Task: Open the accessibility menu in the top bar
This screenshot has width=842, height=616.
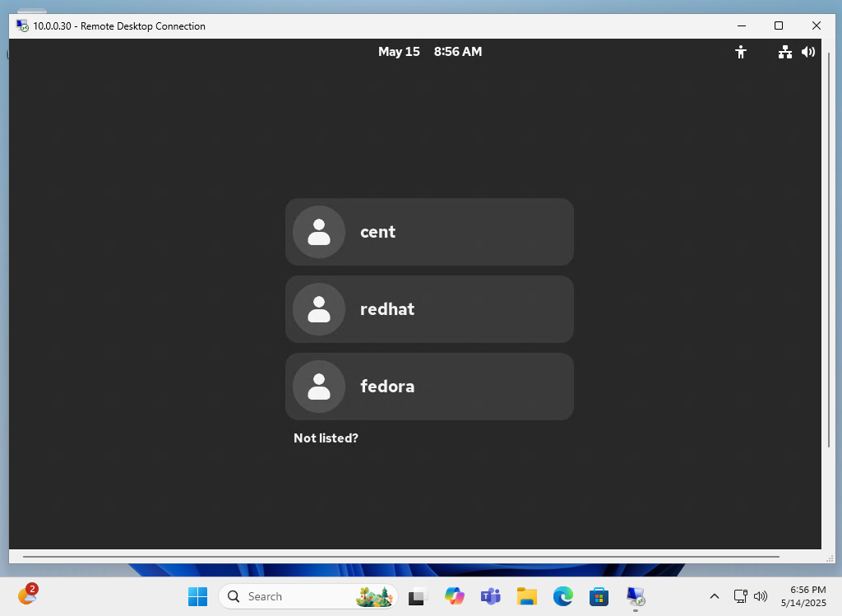Action: [741, 52]
